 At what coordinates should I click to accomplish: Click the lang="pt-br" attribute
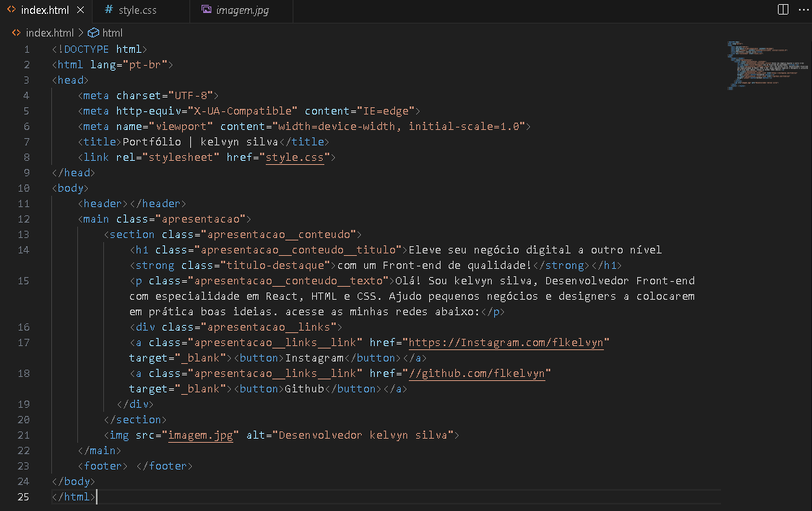[x=129, y=65]
